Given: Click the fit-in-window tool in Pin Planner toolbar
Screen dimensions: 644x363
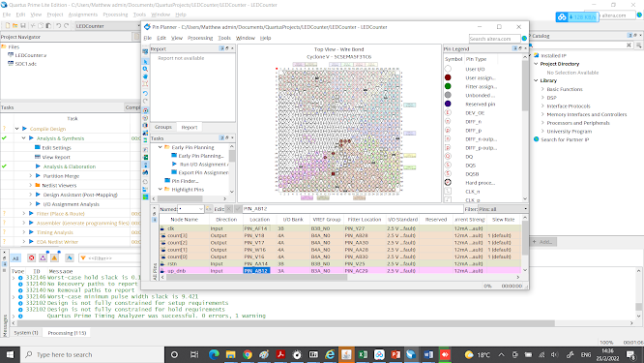Looking at the screenshot, I should click(x=145, y=84).
